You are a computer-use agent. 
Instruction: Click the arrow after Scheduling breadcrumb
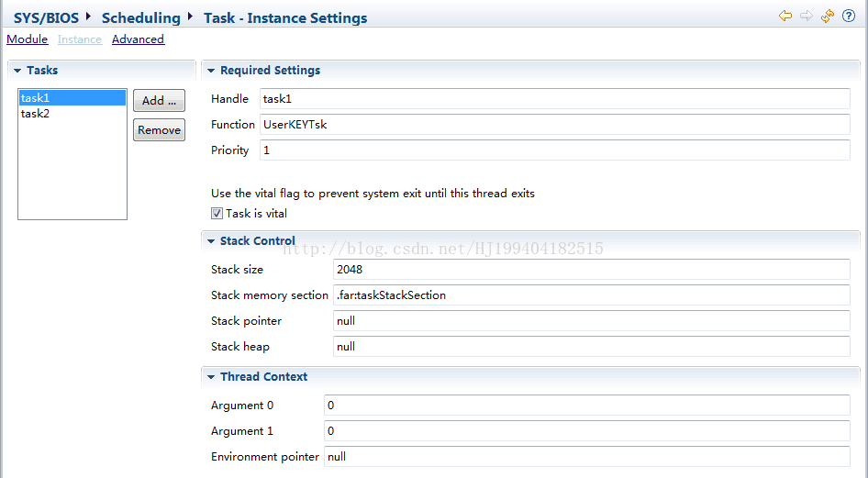(x=190, y=17)
